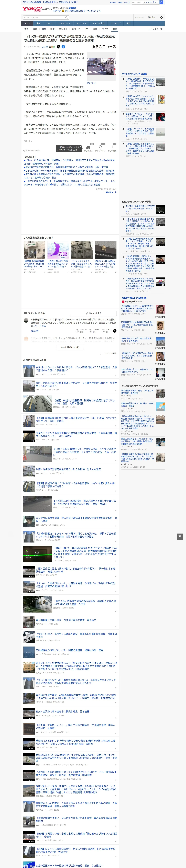Screen dimensions: 186x868
Task: Click the keyword search magnifier icon
Action: pyautogui.click(x=66, y=17)
